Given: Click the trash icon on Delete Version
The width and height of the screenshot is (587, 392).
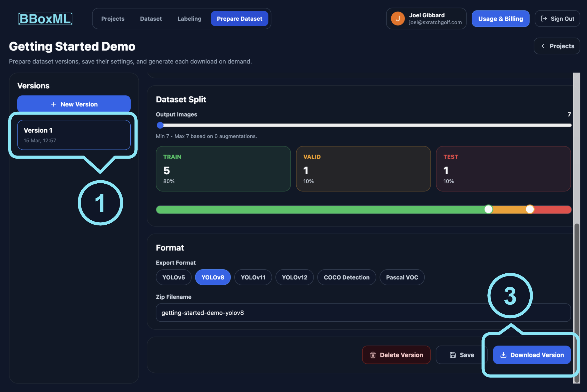Looking at the screenshot, I should click(x=373, y=355).
